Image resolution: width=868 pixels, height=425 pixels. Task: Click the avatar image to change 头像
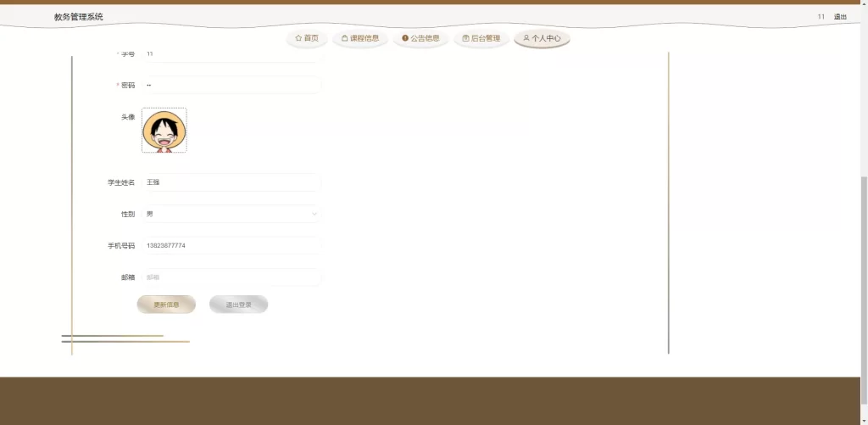click(x=164, y=131)
